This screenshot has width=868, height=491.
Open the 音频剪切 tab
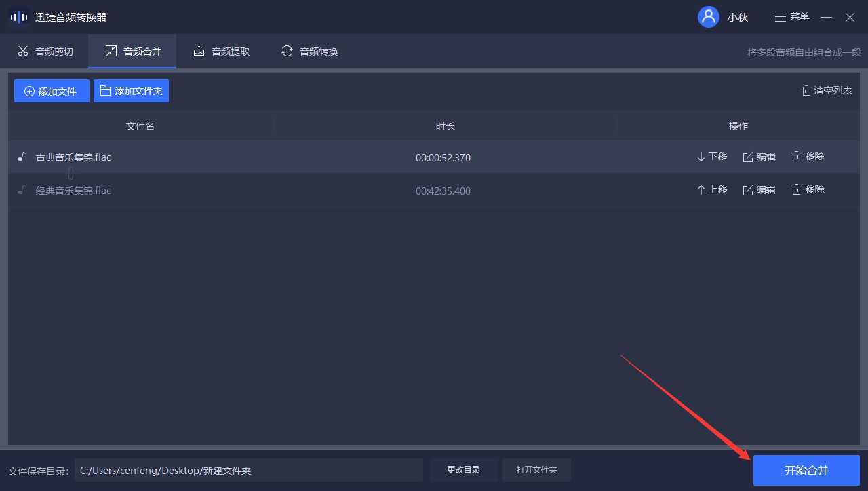(44, 51)
